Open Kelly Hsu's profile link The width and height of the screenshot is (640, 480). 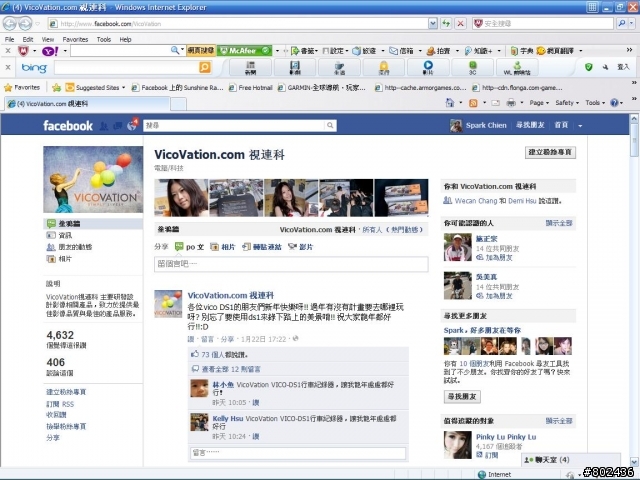[x=227, y=419]
